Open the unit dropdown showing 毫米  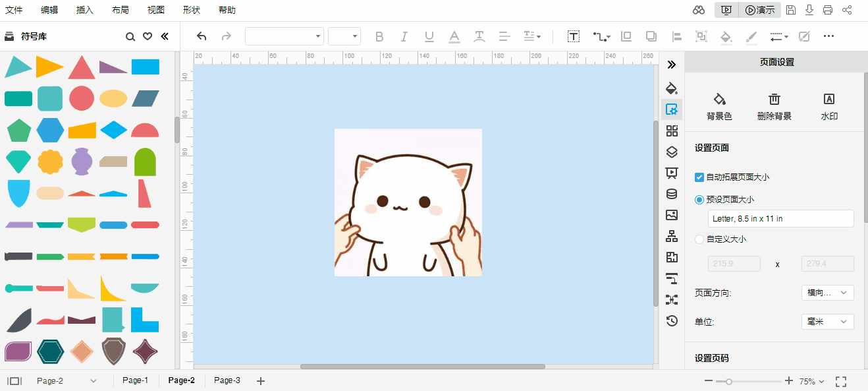tap(827, 322)
